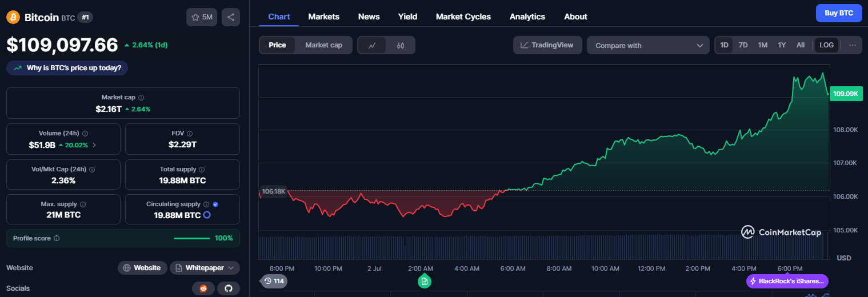Viewport: 868px width, 297px height.
Task: Show Market cap info tooltip icon
Action: [x=141, y=98]
